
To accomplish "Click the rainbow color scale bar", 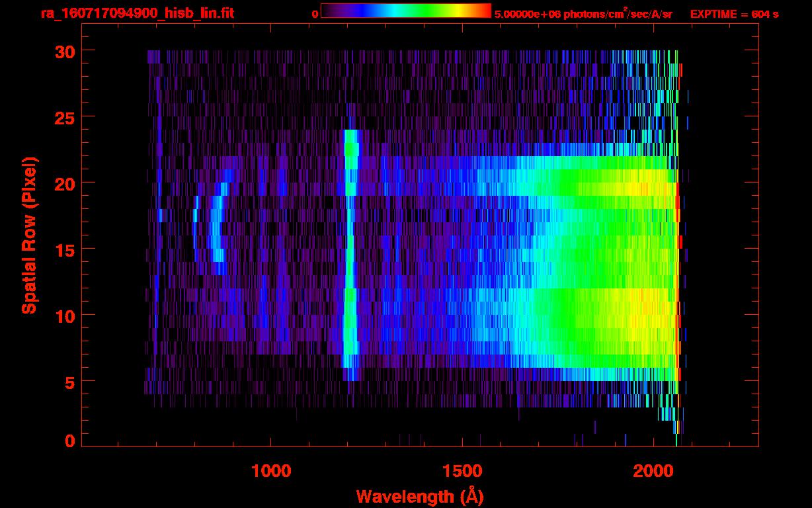I will point(406,11).
